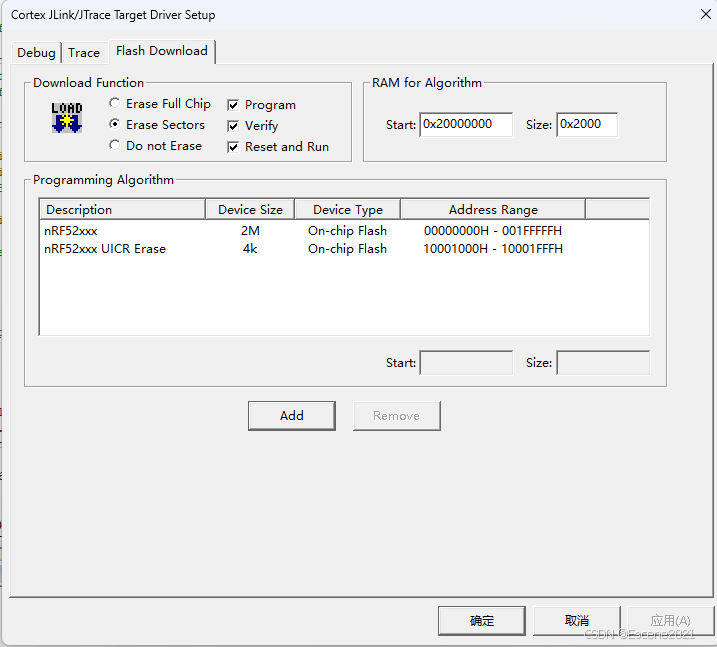Confirm with the 确定 button
The height and width of the screenshot is (647, 717).
click(482, 620)
